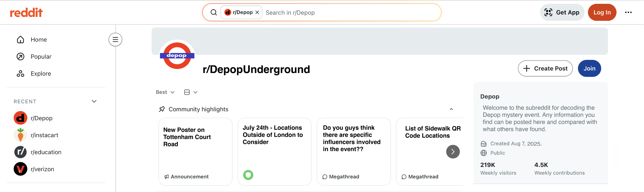The height and width of the screenshot is (192, 644).
Task: Remove the r/Depop search filter chip
Action: 257,12
